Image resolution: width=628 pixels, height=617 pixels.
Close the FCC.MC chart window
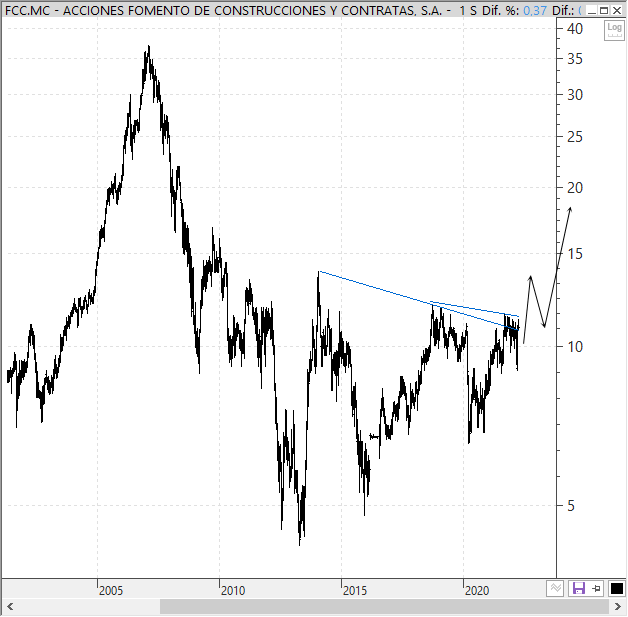617,10
